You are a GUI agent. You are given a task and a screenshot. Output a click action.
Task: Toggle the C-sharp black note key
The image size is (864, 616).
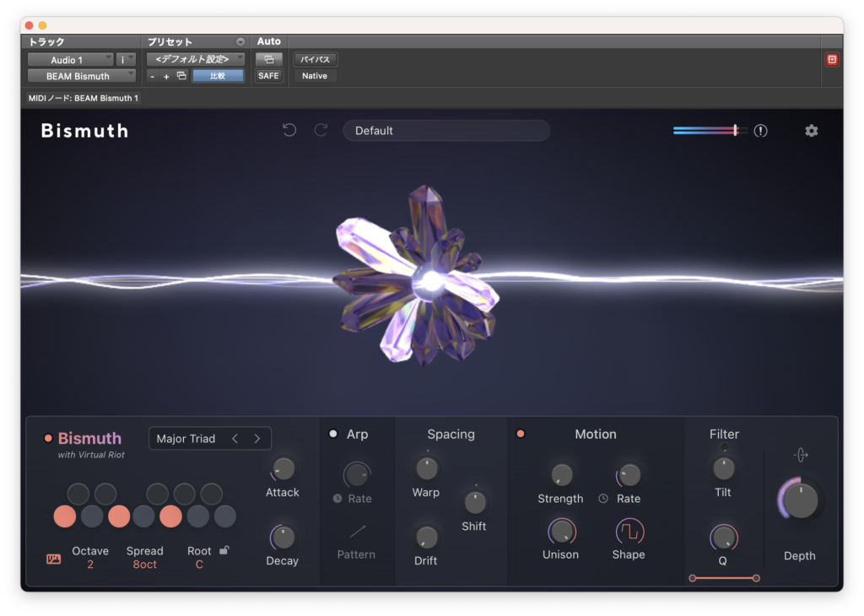78,494
